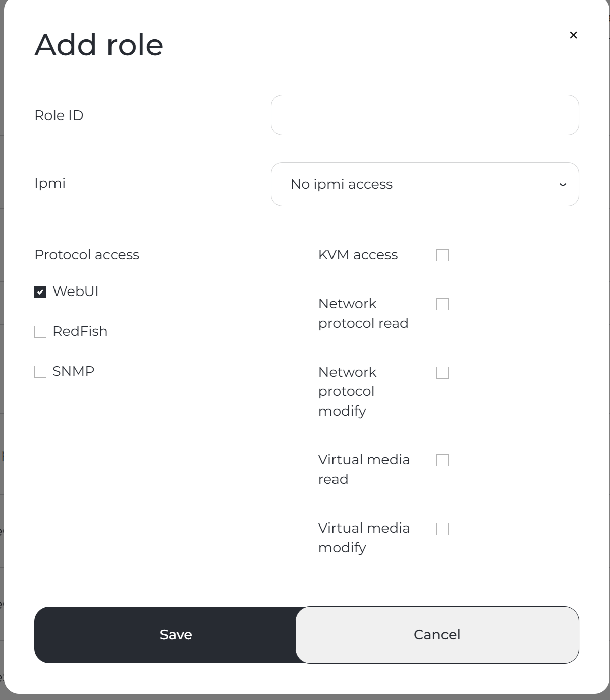This screenshot has width=610, height=700.
Task: Click the Cancel button
Action: tap(437, 634)
